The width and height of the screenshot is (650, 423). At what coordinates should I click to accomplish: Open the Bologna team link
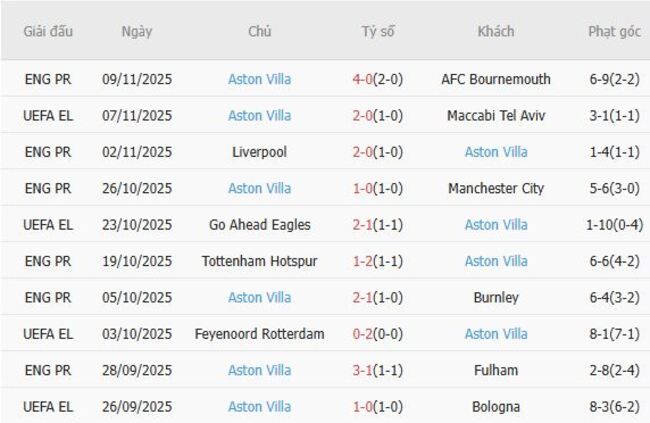click(x=496, y=407)
